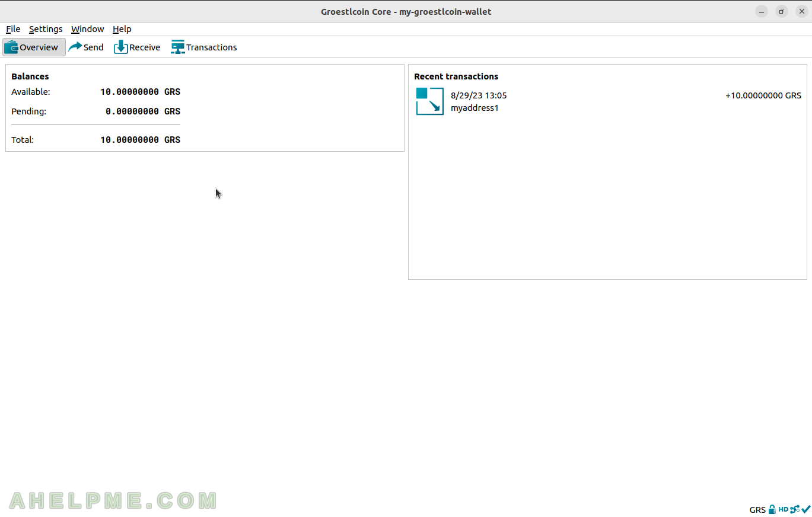Open the GRS unit selector
Screen dimensions: 812x517
point(757,510)
